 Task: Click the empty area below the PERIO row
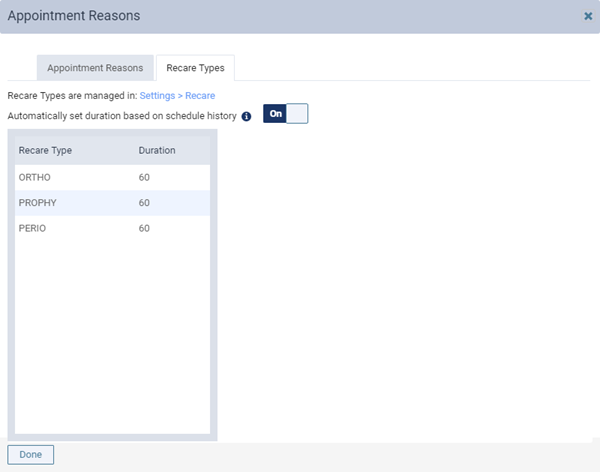tap(112, 337)
